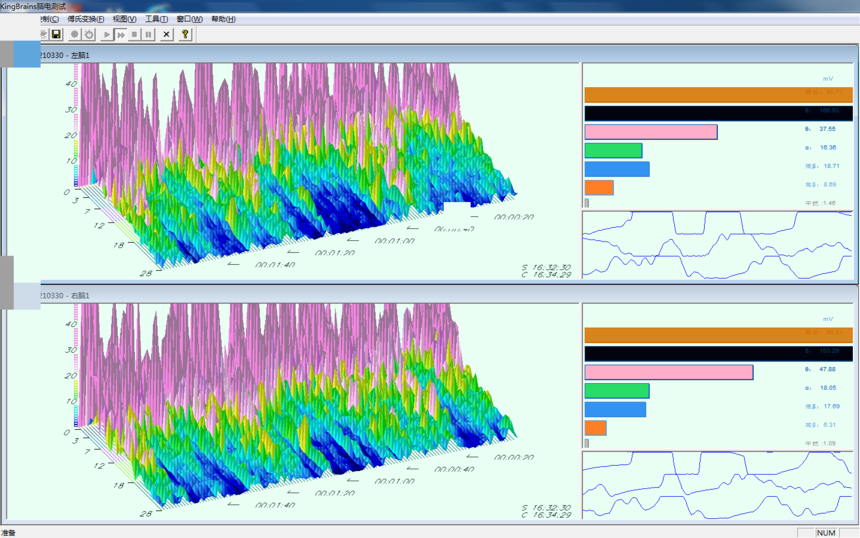This screenshot has height=538, width=860.
Task: Click the trend line graph in 右脑1 window
Action: pyautogui.click(x=717, y=485)
